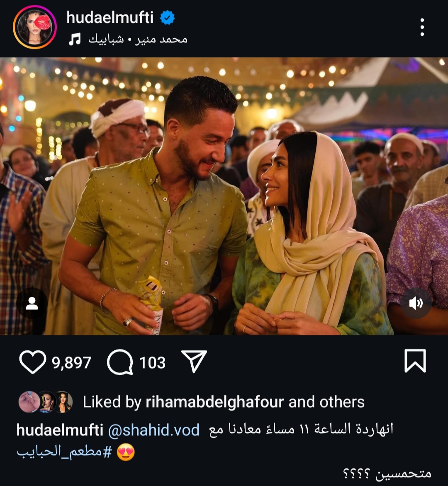The image size is (448, 486).
Task: View the 103 comments count
Action: [152, 363]
